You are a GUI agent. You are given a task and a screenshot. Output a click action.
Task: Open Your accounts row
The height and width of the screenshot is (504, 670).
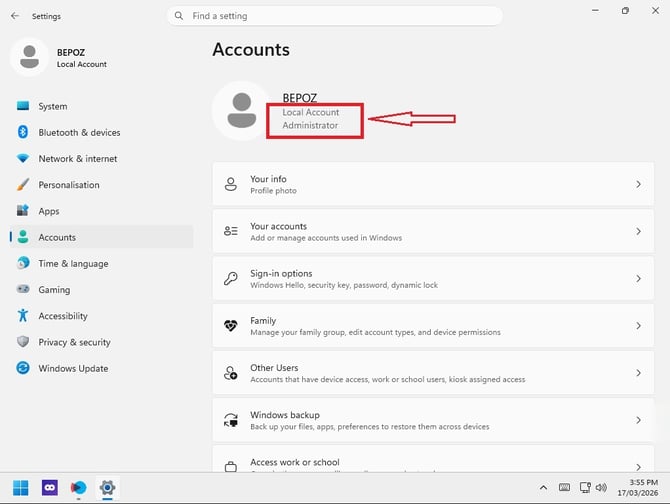pyautogui.click(x=433, y=231)
